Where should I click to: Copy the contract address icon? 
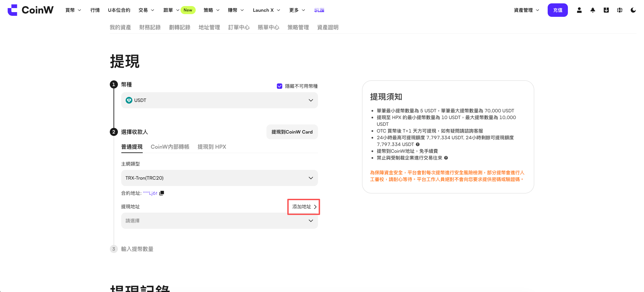click(x=162, y=193)
